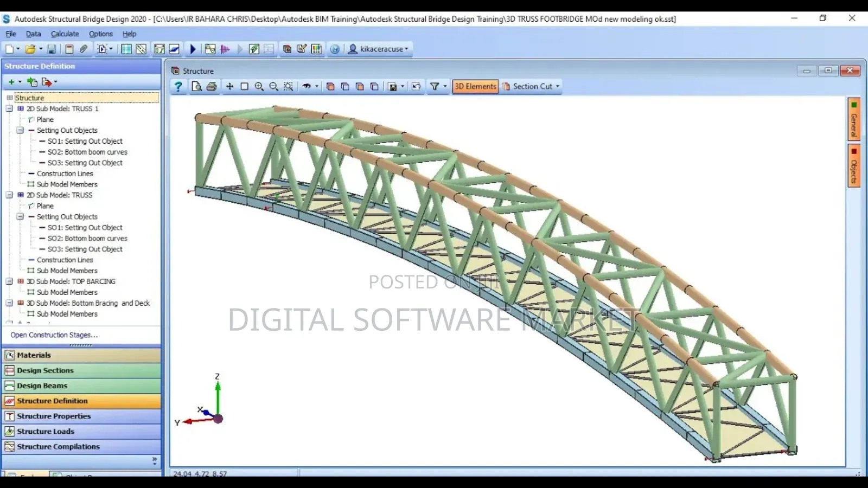
Task: Click the copy sub model icon beside the plus
Action: (32, 82)
